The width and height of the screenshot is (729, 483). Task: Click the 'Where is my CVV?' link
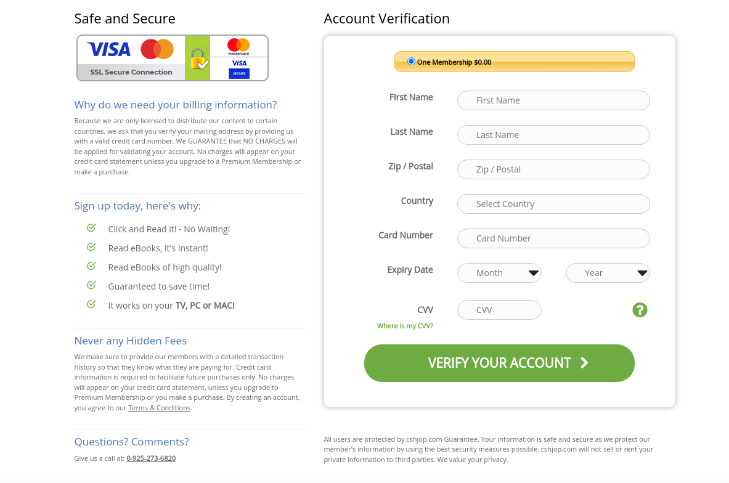coord(405,326)
